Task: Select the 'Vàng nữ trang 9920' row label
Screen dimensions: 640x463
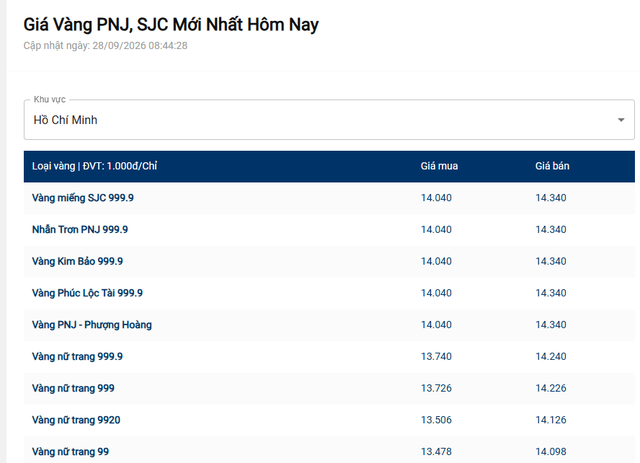Action: click(76, 420)
